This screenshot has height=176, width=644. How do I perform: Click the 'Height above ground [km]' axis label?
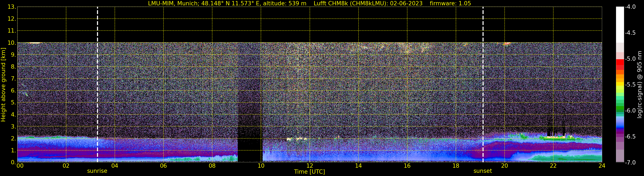[x=3, y=85]
